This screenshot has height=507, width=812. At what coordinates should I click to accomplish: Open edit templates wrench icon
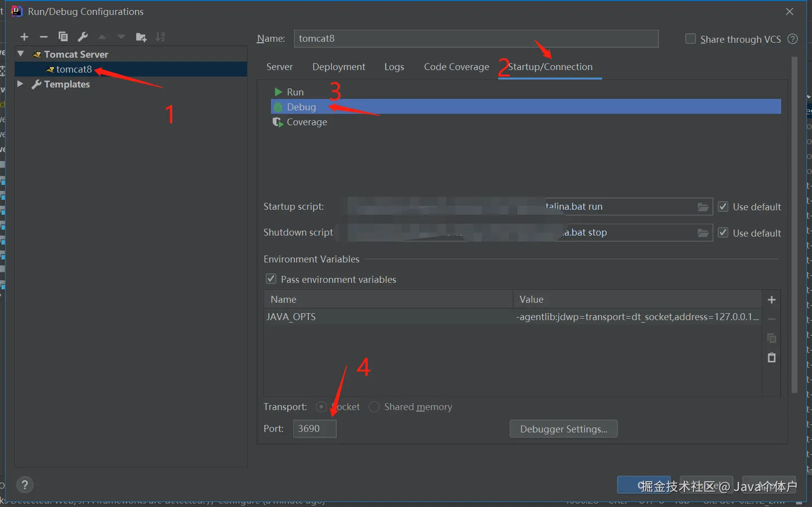tap(83, 37)
